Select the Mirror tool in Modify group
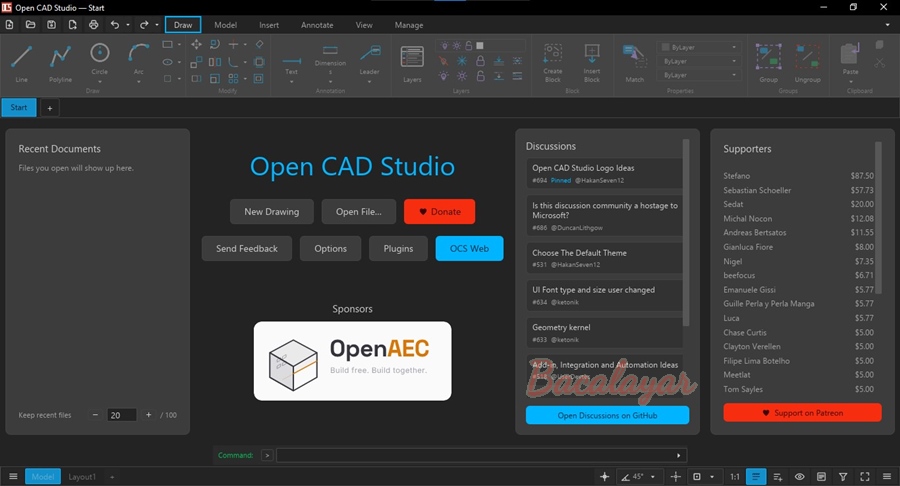 215,61
